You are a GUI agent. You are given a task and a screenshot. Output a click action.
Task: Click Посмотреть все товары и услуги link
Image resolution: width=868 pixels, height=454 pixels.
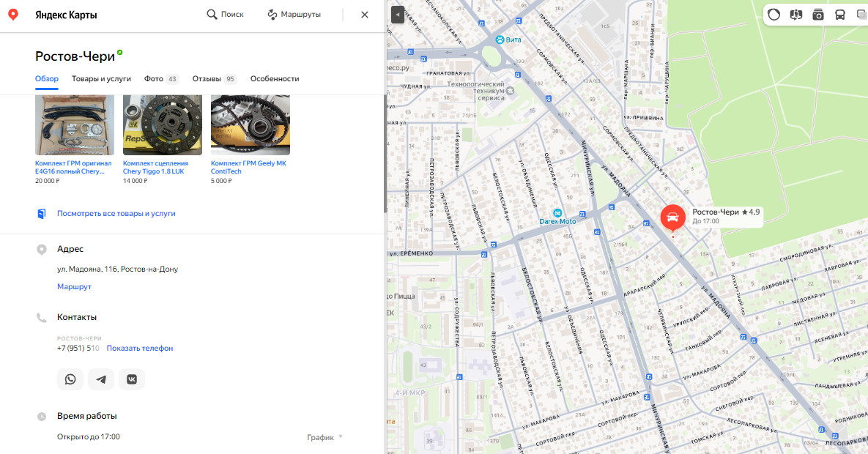pos(116,213)
